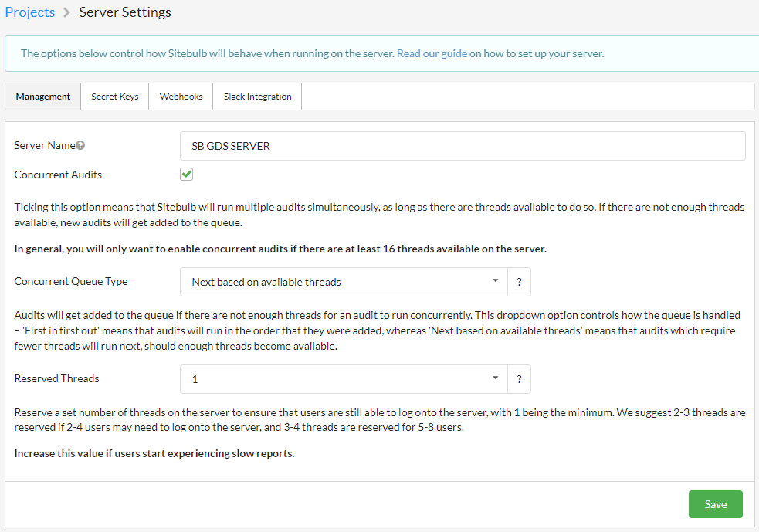Click the 'First in first out' queue explanation paragraph
Viewport: 759px width, 532px height.
(x=377, y=330)
